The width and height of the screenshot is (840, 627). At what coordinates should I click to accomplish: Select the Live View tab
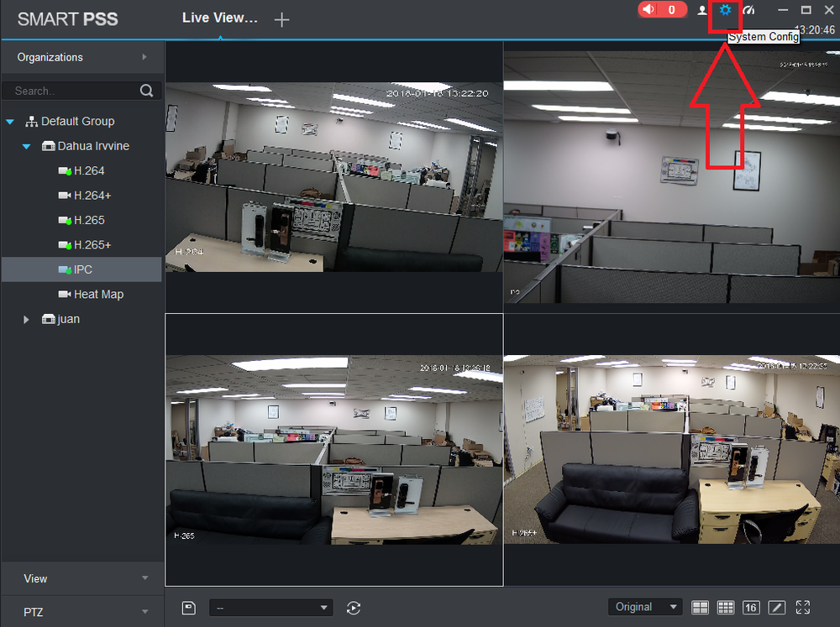(219, 18)
